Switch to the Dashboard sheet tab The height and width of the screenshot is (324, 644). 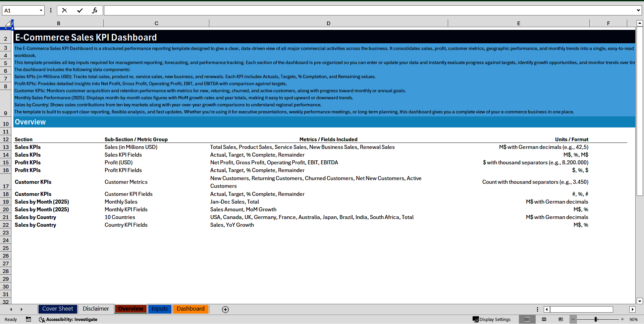click(x=191, y=309)
